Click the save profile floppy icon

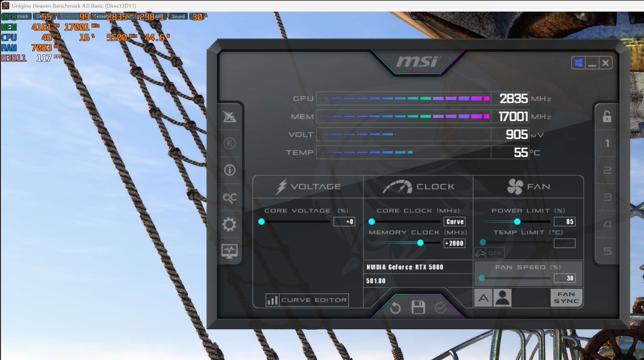(x=418, y=307)
